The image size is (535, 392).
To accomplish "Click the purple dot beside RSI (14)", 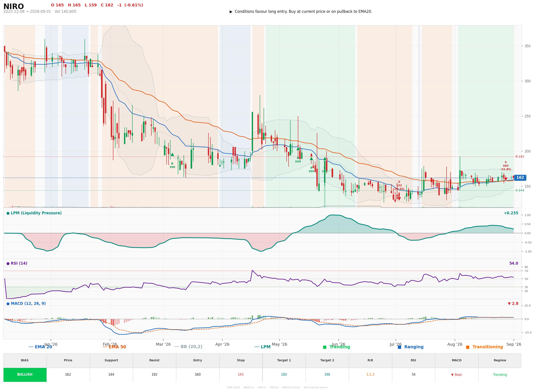I will [8, 264].
